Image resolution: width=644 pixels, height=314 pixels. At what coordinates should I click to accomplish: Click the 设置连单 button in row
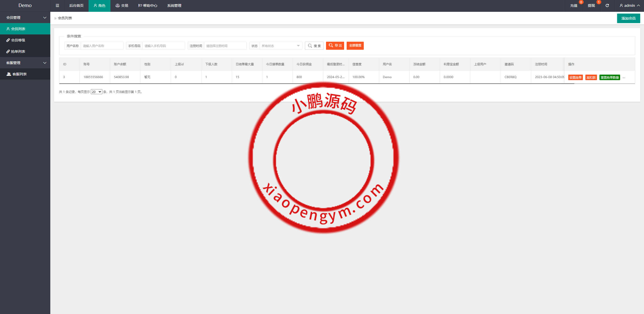[575, 77]
